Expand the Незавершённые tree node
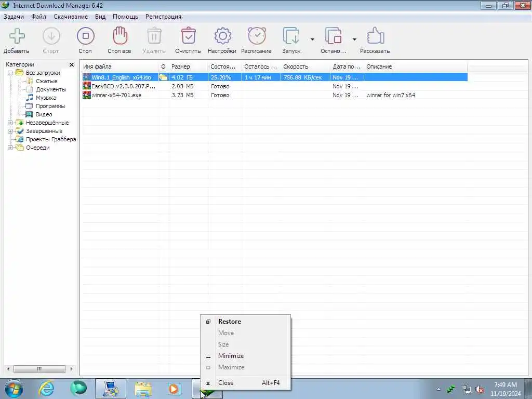Screen dimensions: 532x399 point(10,123)
